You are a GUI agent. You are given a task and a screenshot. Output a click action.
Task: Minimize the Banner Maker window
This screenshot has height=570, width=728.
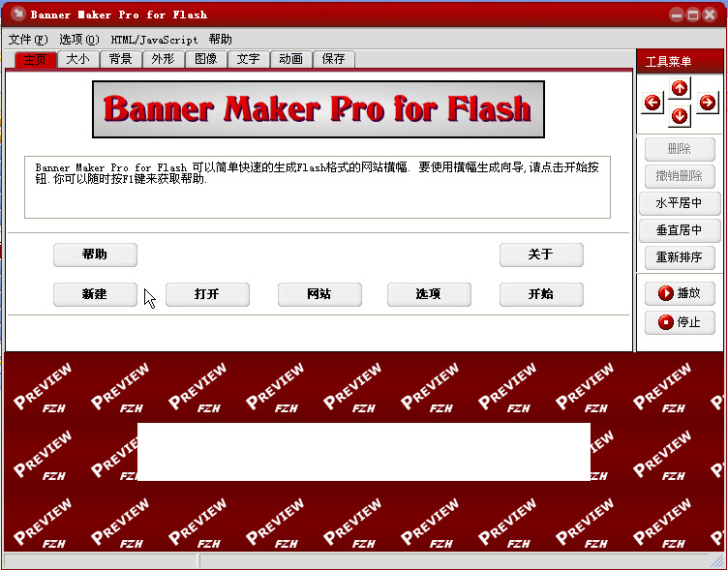(677, 15)
